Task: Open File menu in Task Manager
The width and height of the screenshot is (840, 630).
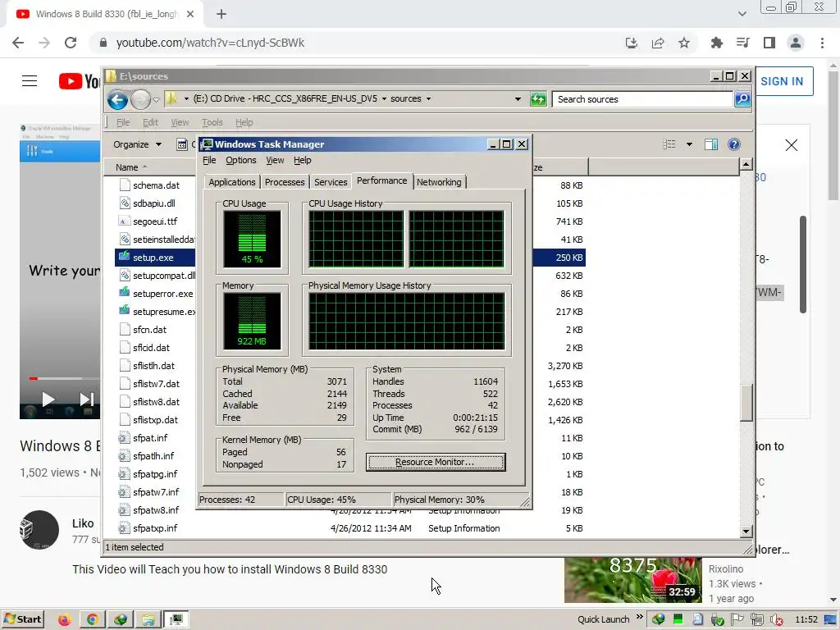Action: coord(209,160)
